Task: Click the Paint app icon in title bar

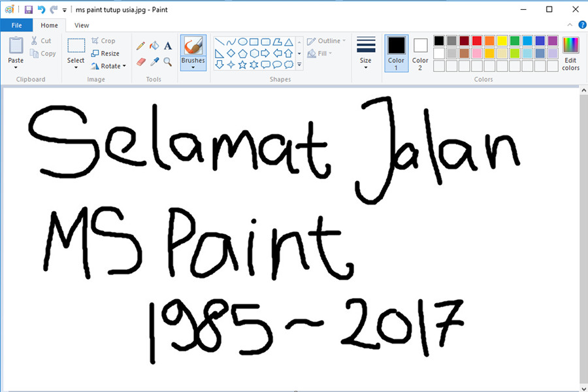Action: (x=9, y=9)
